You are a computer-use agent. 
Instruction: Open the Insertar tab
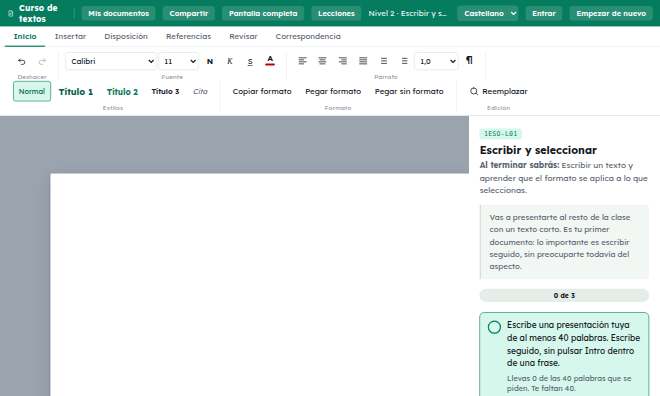[70, 37]
